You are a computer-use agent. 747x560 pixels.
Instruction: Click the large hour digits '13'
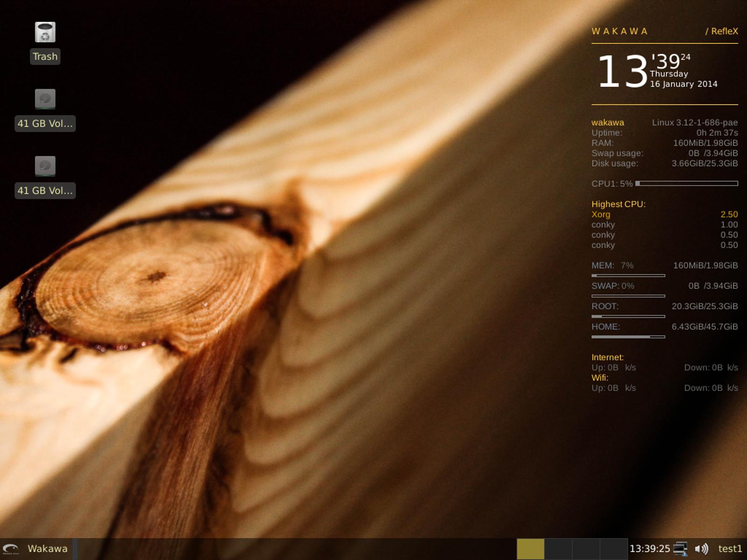coord(623,71)
